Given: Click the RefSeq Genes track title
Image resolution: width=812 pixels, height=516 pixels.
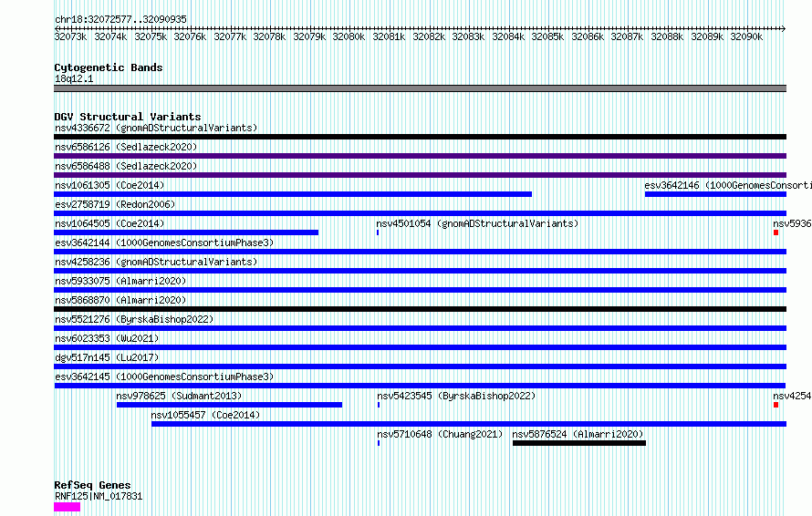Looking at the screenshot, I should tap(92, 485).
